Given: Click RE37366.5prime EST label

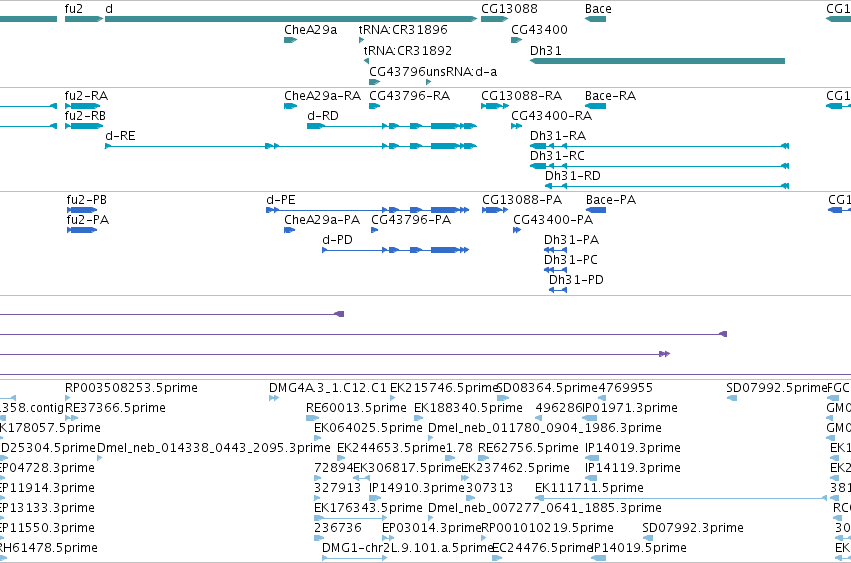Looking at the screenshot, I should coord(115,408).
